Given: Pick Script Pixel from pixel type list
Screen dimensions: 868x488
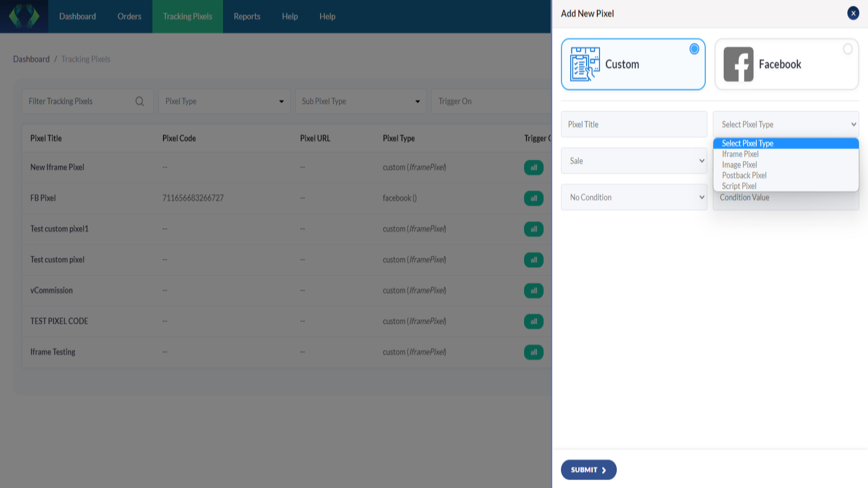Looking at the screenshot, I should point(739,186).
